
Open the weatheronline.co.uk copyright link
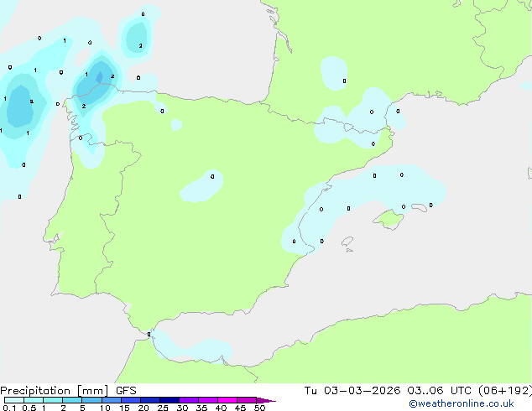462,403
